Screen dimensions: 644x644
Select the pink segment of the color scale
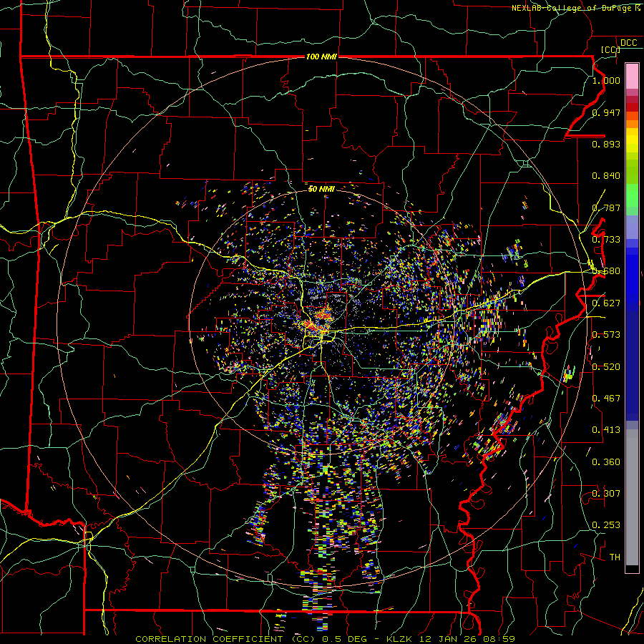click(632, 77)
